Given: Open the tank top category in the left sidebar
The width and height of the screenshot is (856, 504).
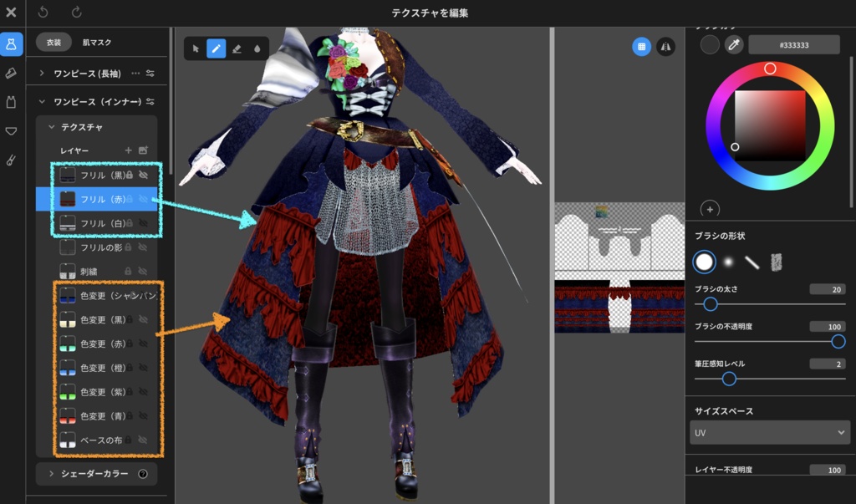Looking at the screenshot, I should tap(11, 102).
